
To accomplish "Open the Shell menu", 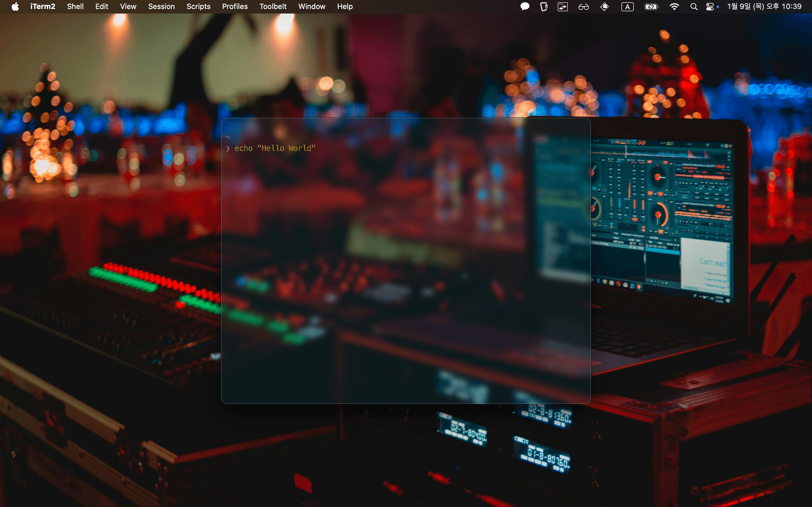I will point(75,7).
